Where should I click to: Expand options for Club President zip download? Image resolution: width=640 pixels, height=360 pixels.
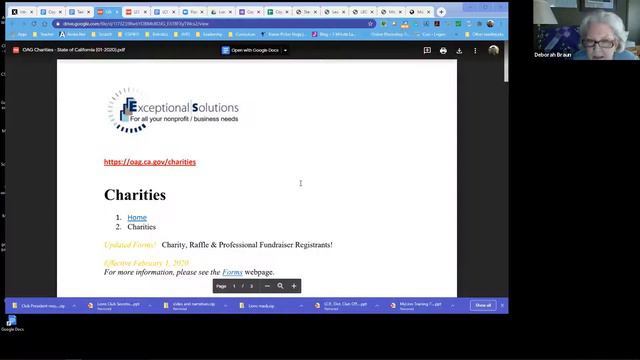tap(74, 306)
